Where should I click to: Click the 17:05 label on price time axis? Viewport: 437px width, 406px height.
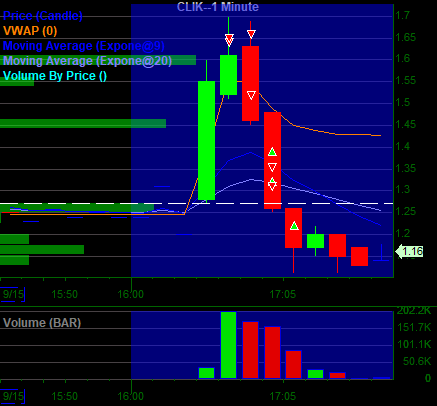point(283,294)
